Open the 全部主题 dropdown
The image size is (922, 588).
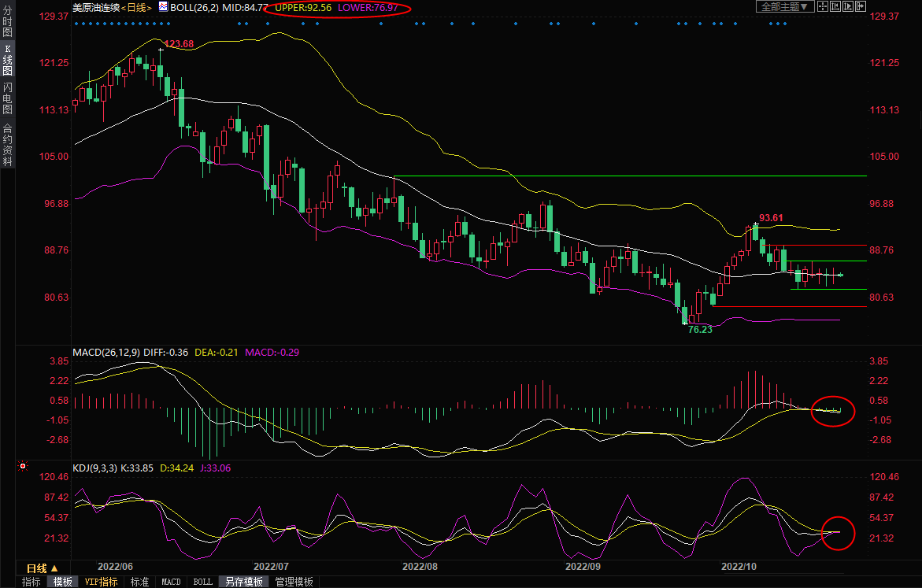click(x=784, y=6)
